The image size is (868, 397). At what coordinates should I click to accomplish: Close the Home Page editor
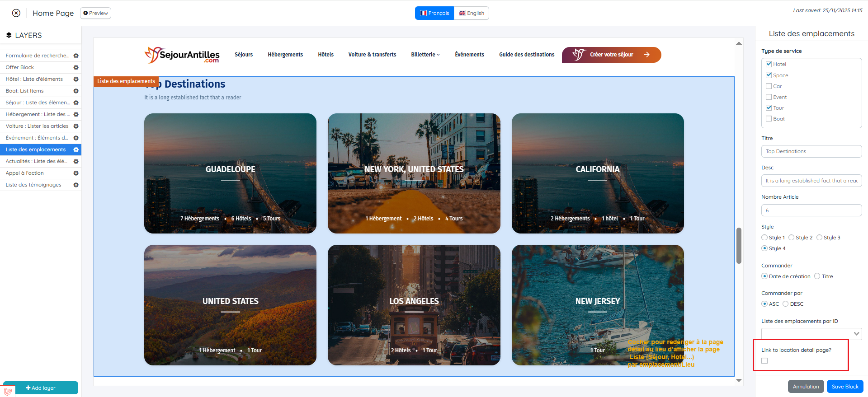[16, 13]
